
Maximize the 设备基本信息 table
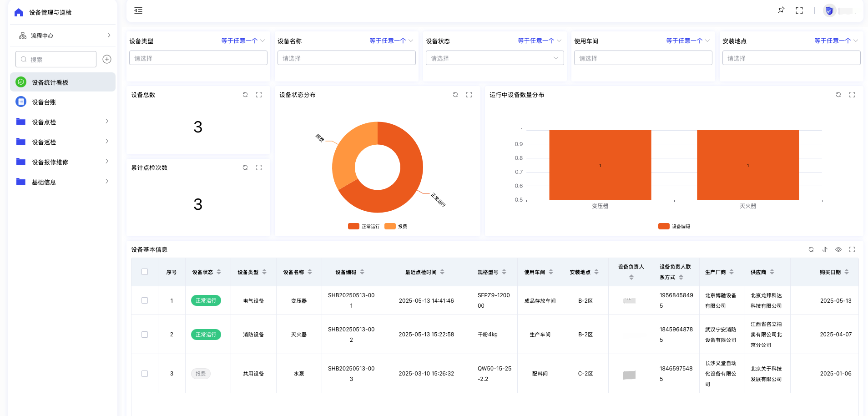[x=852, y=249]
